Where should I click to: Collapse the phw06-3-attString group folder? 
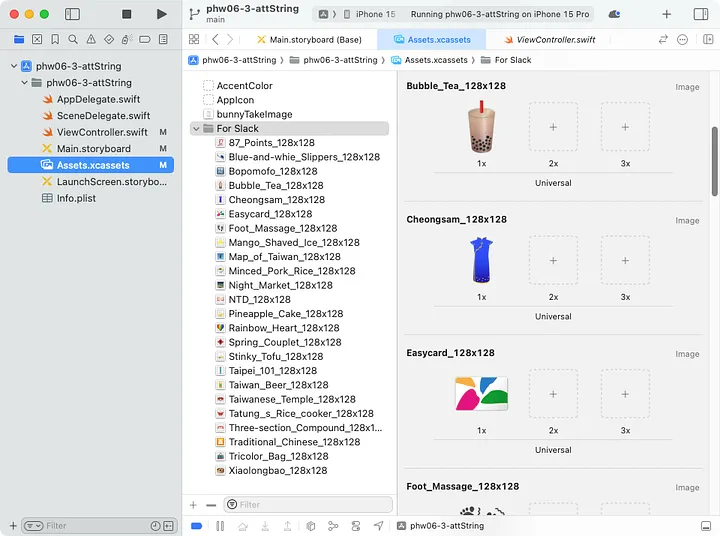[24, 83]
